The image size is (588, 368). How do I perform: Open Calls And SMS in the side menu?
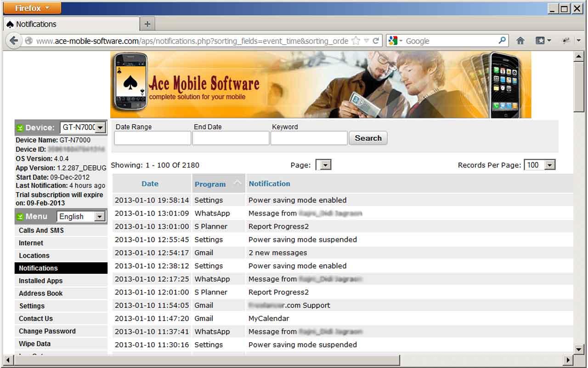61,230
